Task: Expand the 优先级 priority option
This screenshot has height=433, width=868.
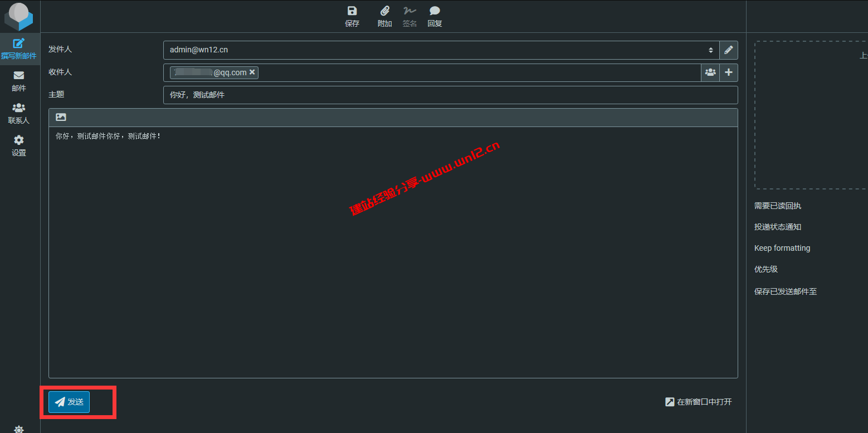Action: (x=765, y=269)
